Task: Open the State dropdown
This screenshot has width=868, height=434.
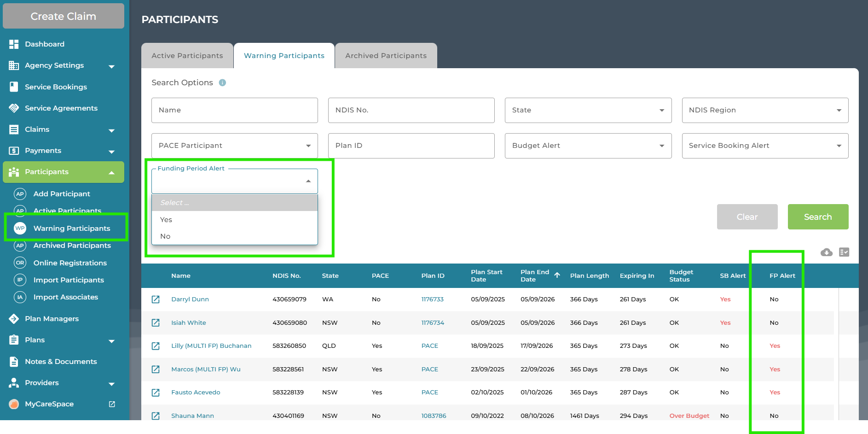Action: pyautogui.click(x=588, y=110)
